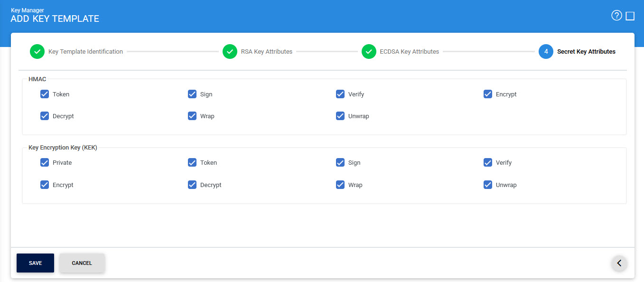
Task: Disable KEK Verify checkbox
Action: coord(488,162)
